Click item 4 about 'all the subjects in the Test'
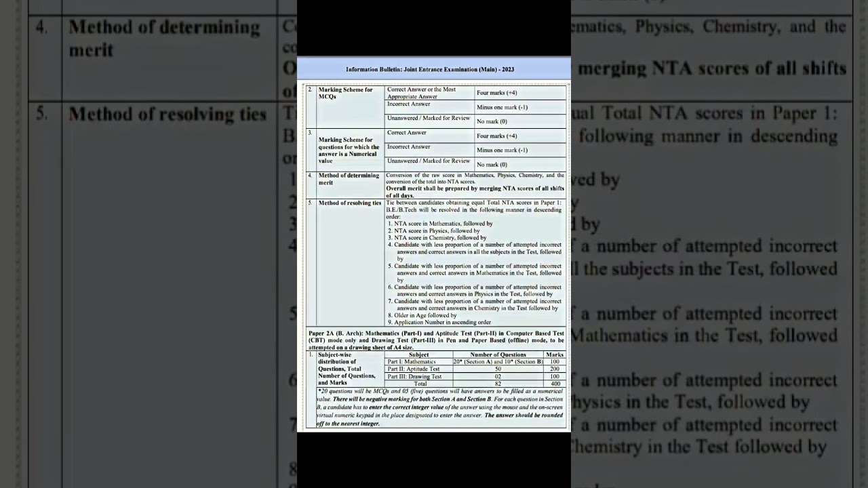Screen dimensions: 868x488 click(x=475, y=251)
